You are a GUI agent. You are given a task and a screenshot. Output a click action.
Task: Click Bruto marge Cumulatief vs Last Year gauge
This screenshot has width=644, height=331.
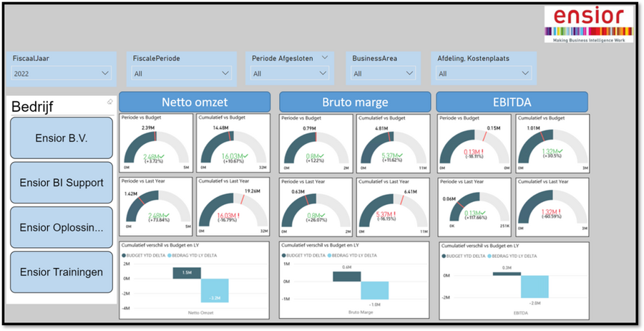pyautogui.click(x=393, y=207)
